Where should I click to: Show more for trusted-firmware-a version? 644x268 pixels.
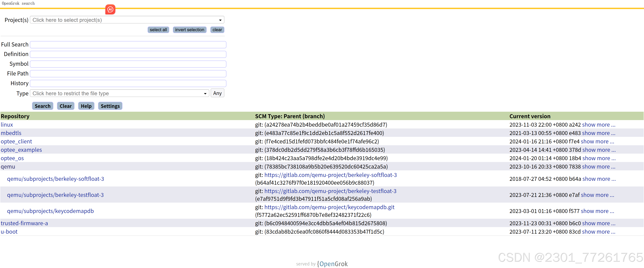pos(599,223)
